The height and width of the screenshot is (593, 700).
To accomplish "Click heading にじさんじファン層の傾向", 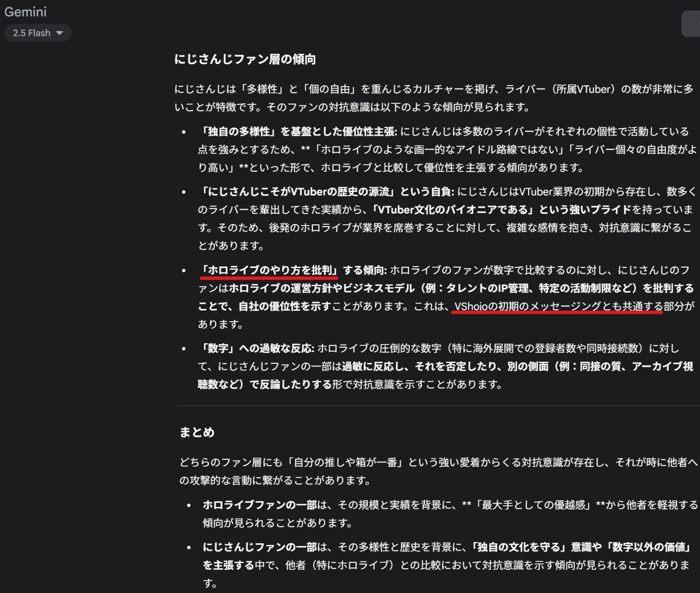I will pyautogui.click(x=245, y=59).
